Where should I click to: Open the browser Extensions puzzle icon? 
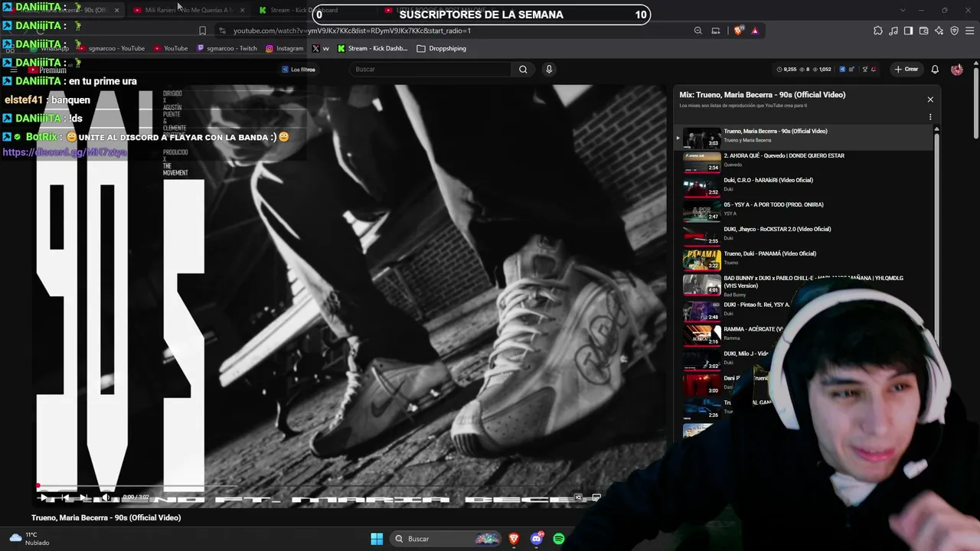878,31
